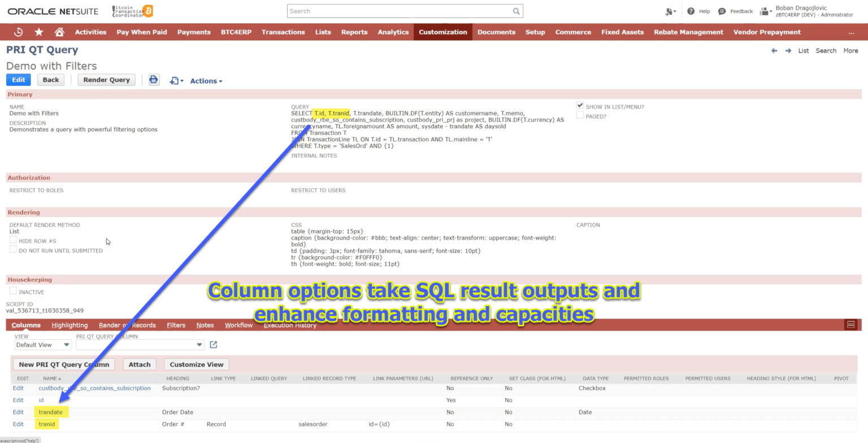868x443 pixels.
Task: Uncheck SHOW IN LIST/MENU?
Action: click(580, 105)
